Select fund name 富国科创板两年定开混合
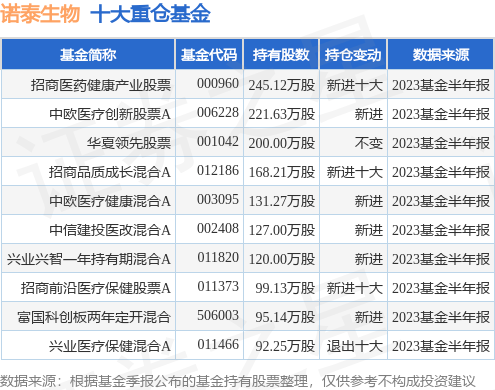 (94, 317)
